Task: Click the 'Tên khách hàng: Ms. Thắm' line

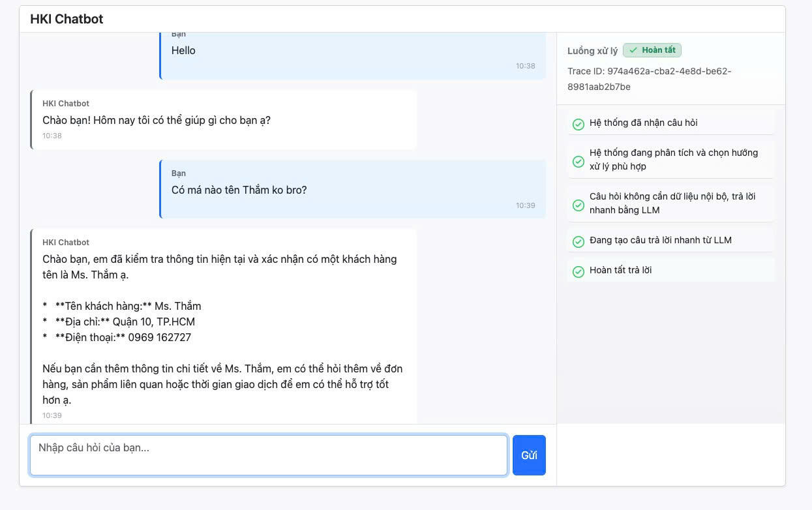Action: pyautogui.click(x=123, y=306)
